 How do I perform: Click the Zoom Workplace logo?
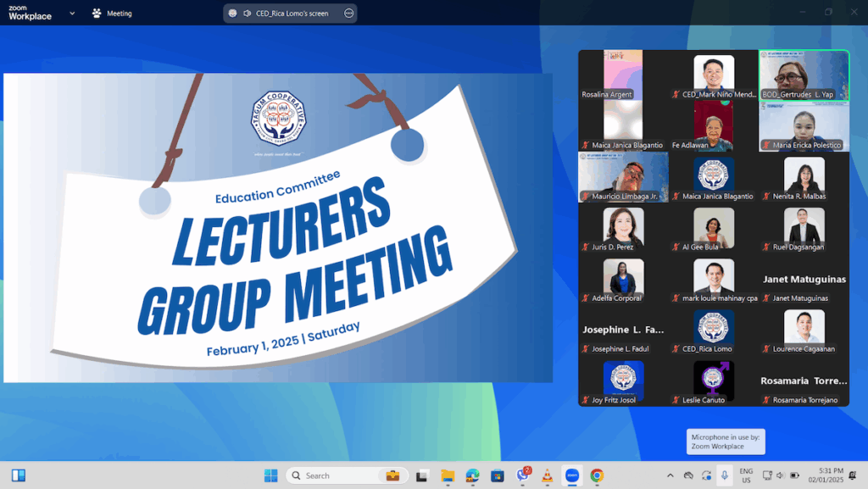pyautogui.click(x=30, y=13)
